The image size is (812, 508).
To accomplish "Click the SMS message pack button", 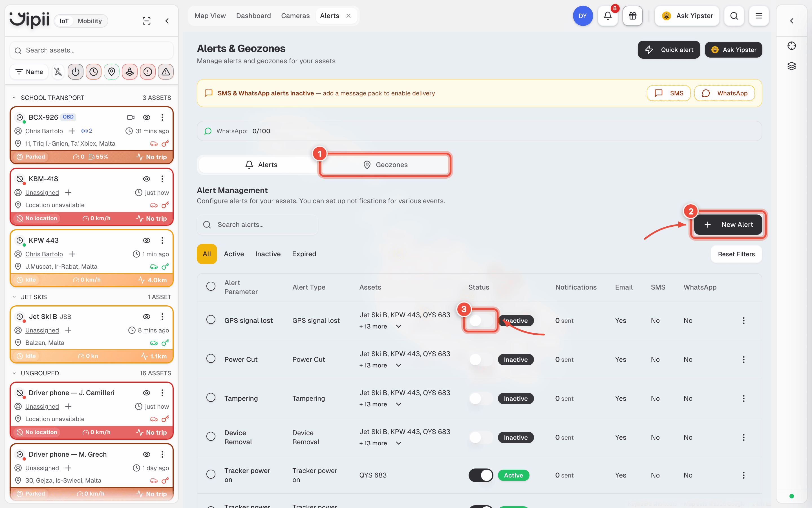I will (668, 93).
